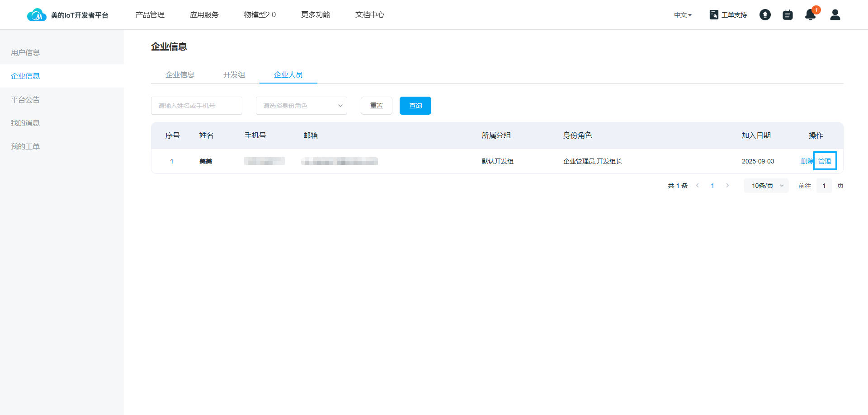This screenshot has height=415, width=868.
Task: Open the 请选择身份角色 role dropdown
Action: click(301, 106)
